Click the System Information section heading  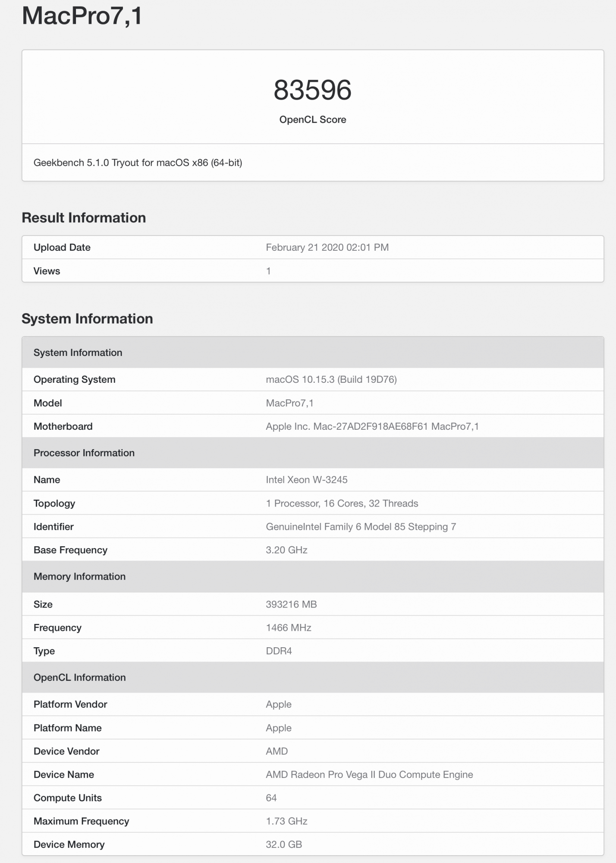[87, 318]
